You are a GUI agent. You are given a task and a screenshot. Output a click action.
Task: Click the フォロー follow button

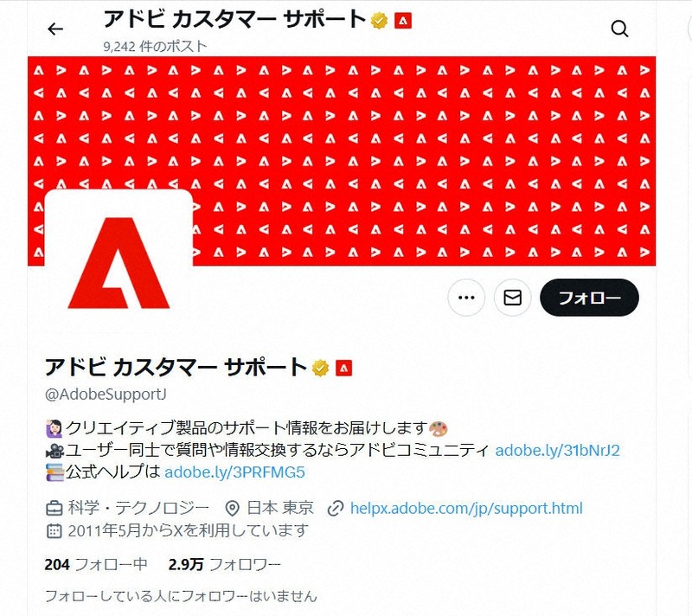click(x=589, y=298)
